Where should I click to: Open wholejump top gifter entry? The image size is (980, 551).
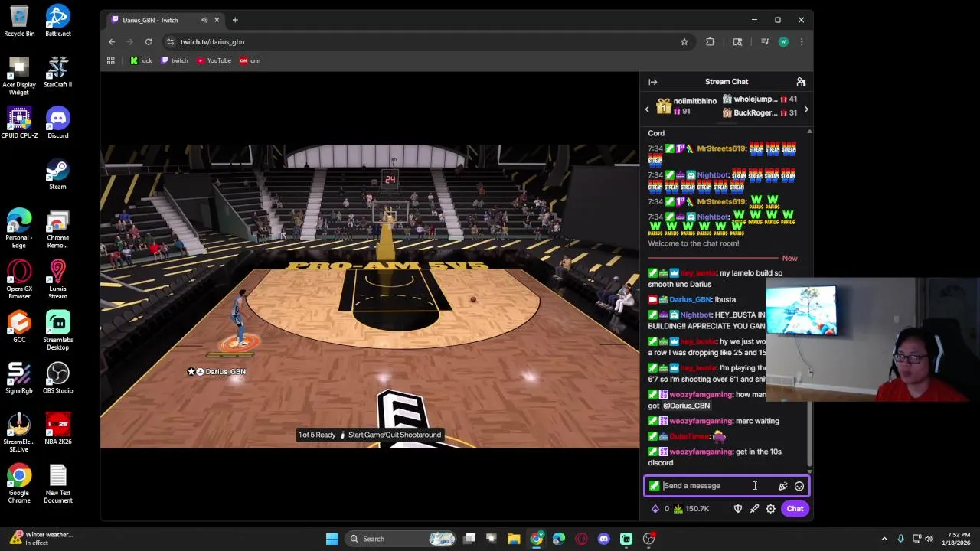point(761,99)
